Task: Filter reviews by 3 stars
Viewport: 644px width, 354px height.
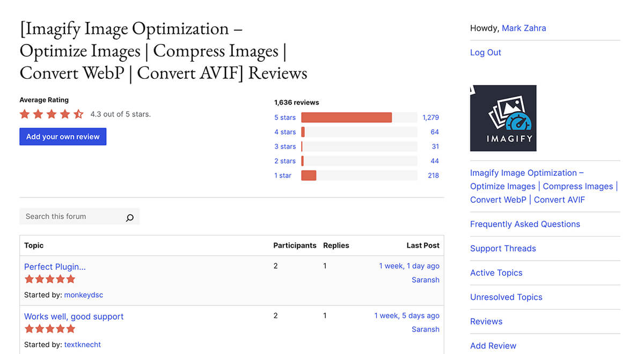Action: tap(285, 146)
